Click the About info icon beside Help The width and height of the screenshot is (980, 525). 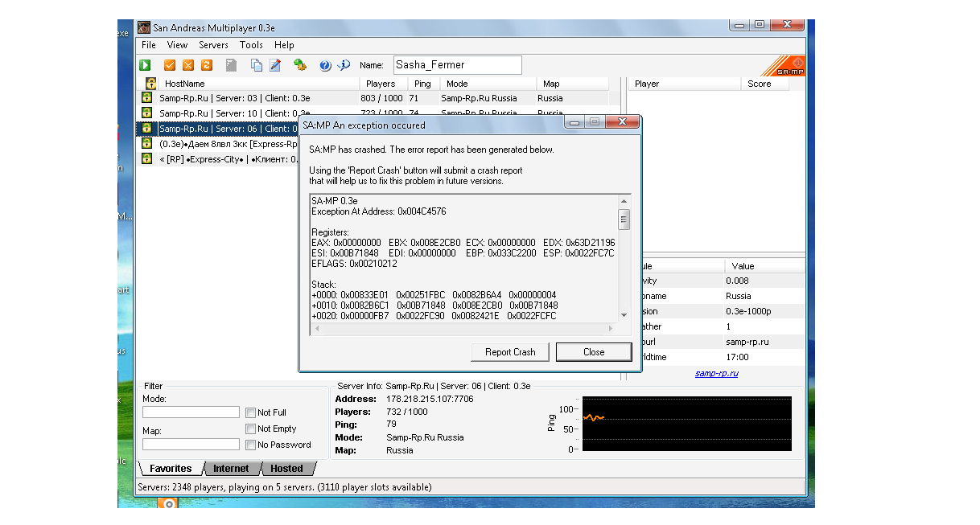pyautogui.click(x=344, y=65)
